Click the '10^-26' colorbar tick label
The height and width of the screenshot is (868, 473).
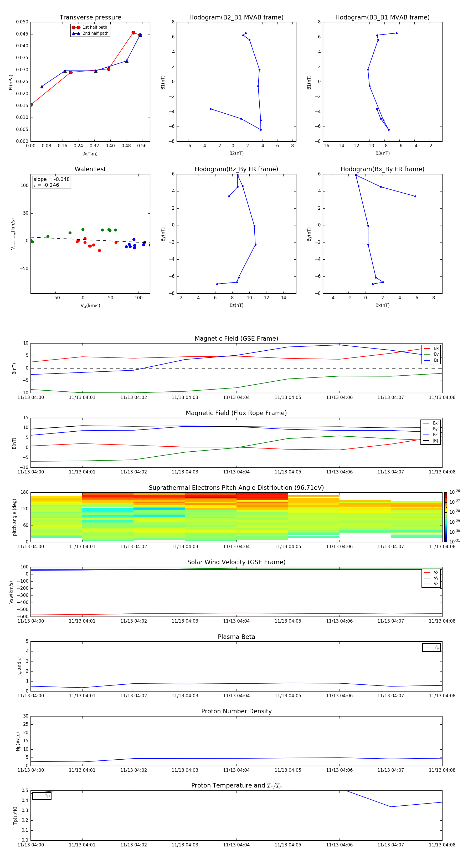(455, 492)
